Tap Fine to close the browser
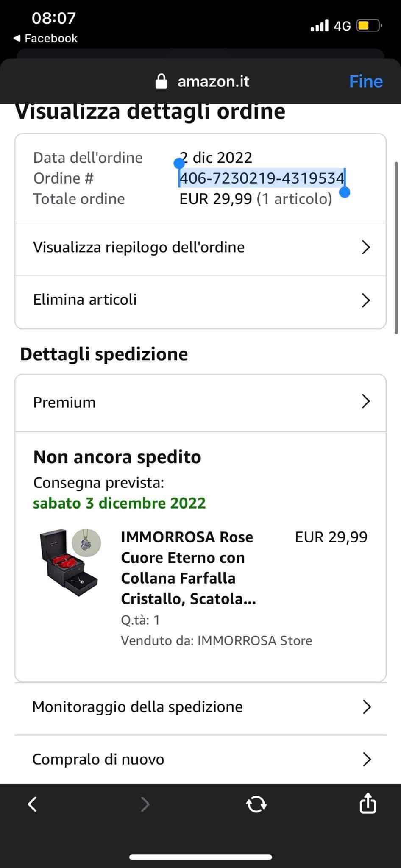This screenshot has height=868, width=401. click(366, 81)
